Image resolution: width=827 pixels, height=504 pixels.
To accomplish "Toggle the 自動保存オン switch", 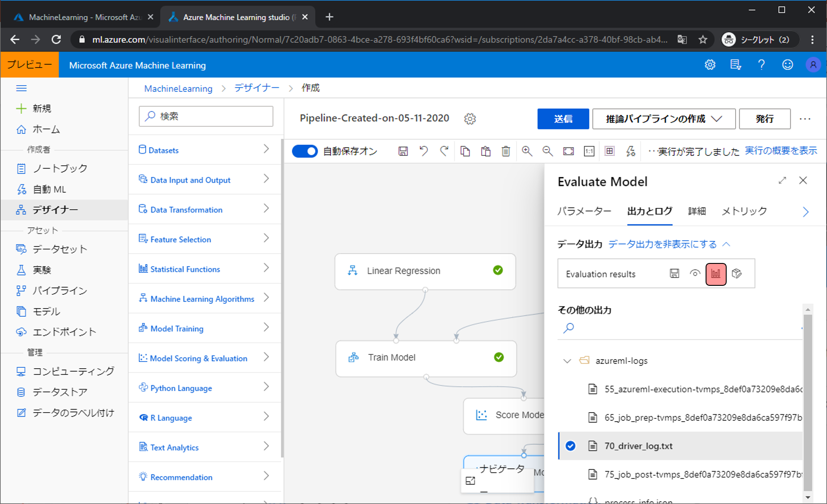I will (305, 151).
